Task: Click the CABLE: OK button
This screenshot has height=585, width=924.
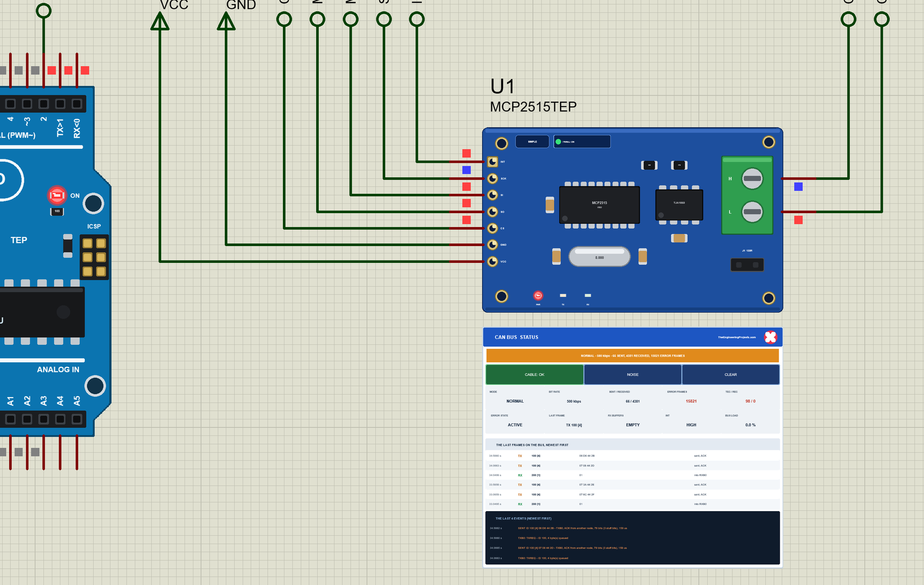Action: pos(534,374)
